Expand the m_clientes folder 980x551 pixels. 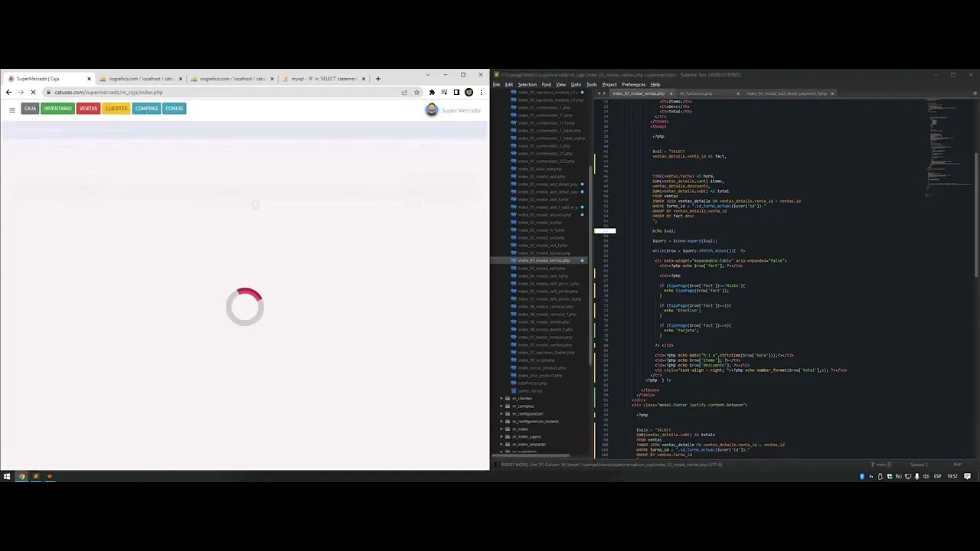point(502,398)
